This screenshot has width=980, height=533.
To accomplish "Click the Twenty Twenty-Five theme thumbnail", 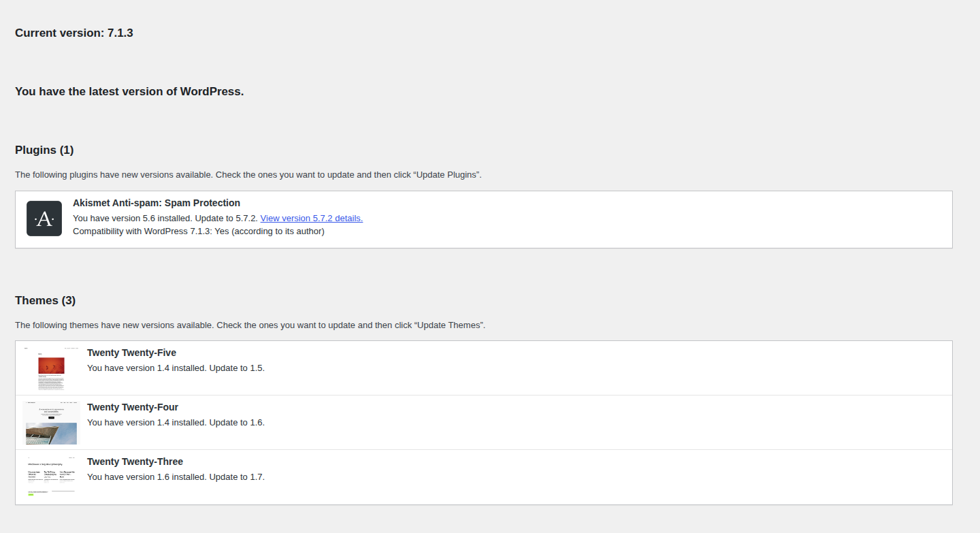I will point(52,368).
